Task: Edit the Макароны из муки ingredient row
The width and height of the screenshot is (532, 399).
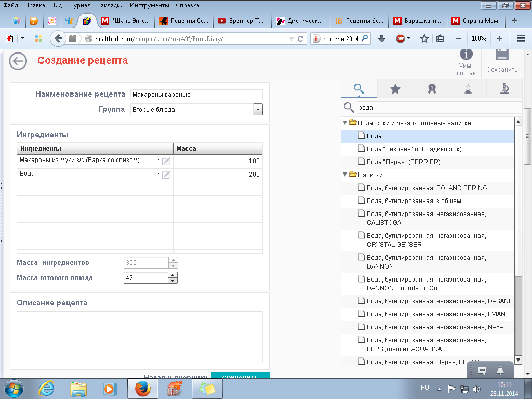Action: tap(166, 162)
